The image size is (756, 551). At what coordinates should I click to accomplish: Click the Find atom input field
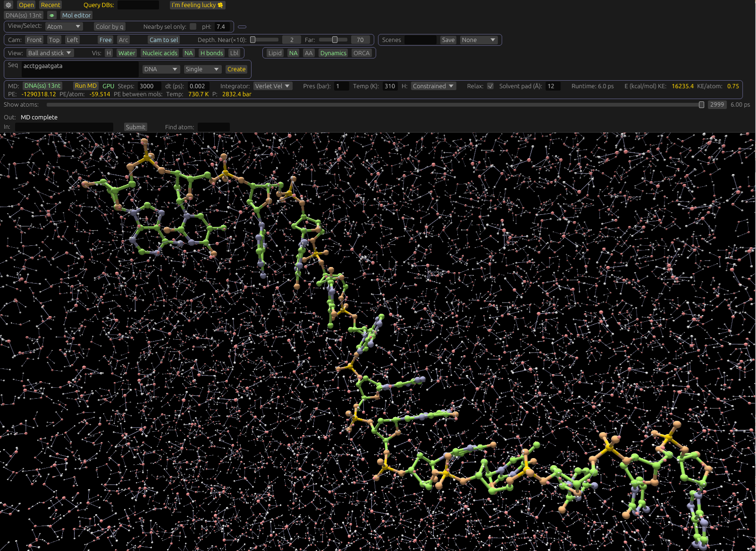pos(213,127)
